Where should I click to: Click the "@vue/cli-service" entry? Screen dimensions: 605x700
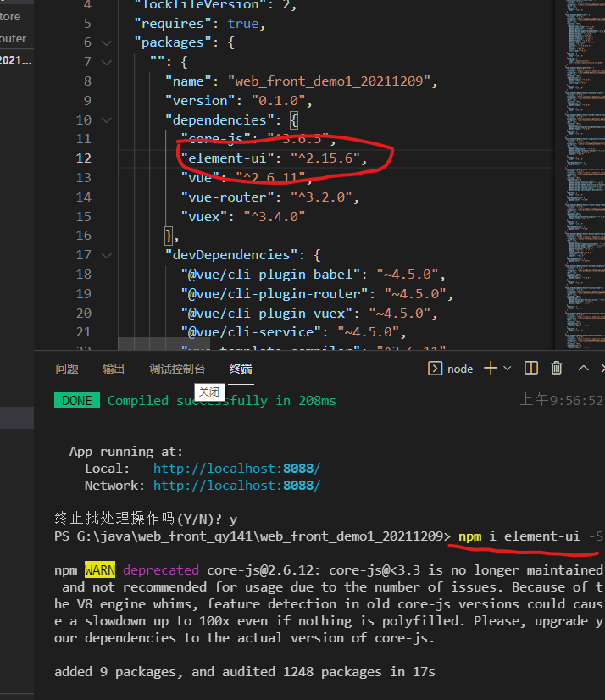293,332
